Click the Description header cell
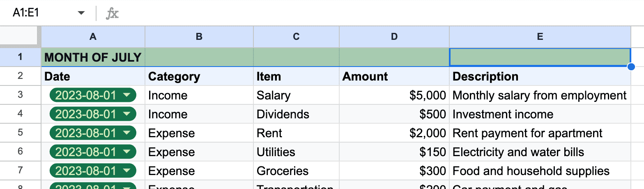 point(540,76)
